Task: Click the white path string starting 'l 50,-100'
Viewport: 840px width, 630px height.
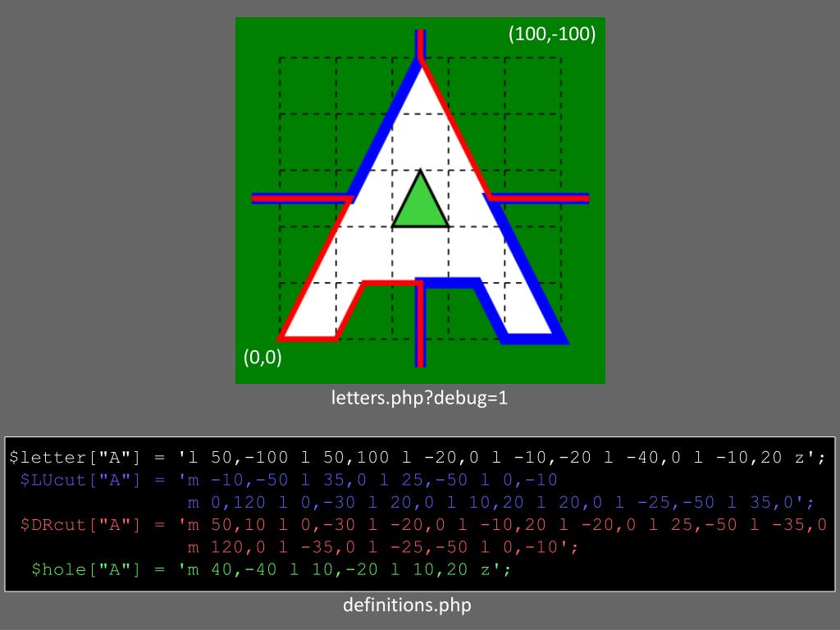Action: (x=501, y=458)
